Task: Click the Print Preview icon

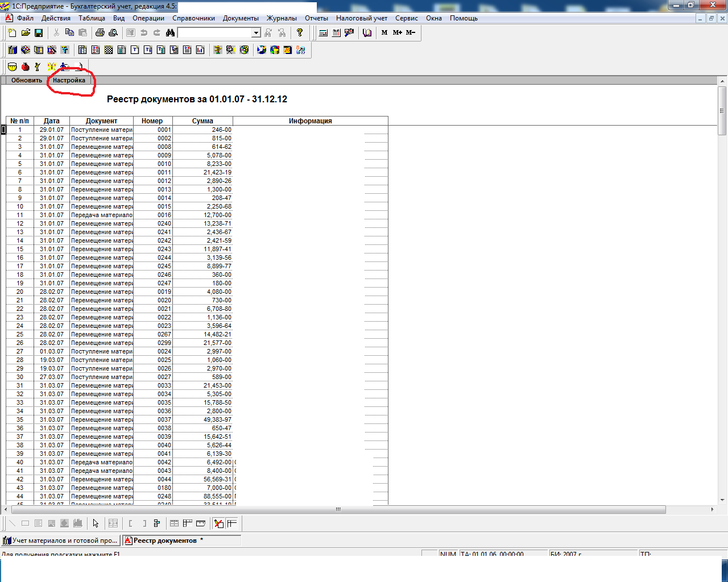Action: (113, 33)
